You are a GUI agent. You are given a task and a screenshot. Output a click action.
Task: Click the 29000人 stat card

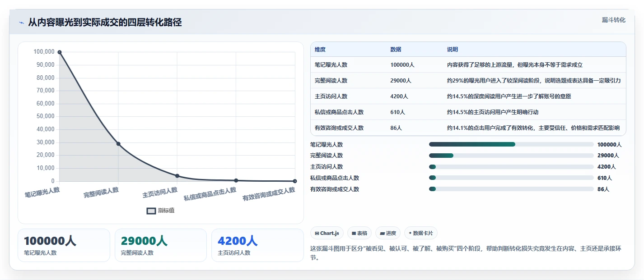(x=161, y=245)
